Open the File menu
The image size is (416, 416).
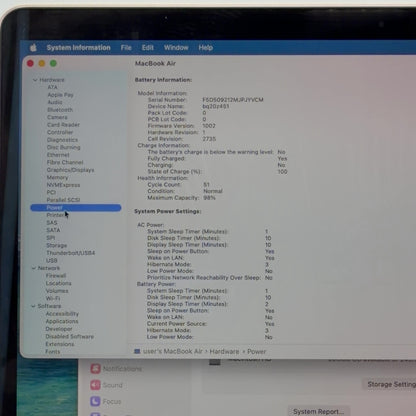point(126,48)
